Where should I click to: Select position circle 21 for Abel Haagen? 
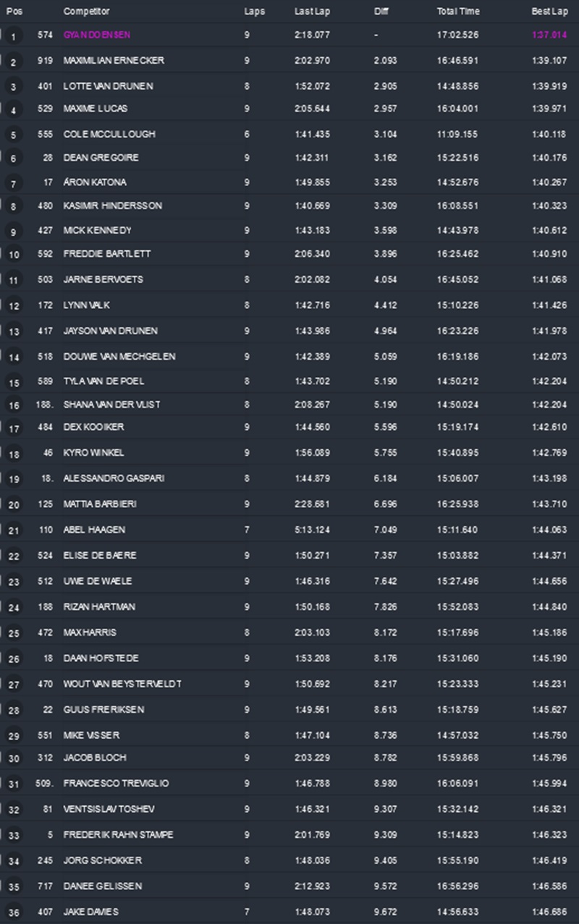tap(14, 531)
